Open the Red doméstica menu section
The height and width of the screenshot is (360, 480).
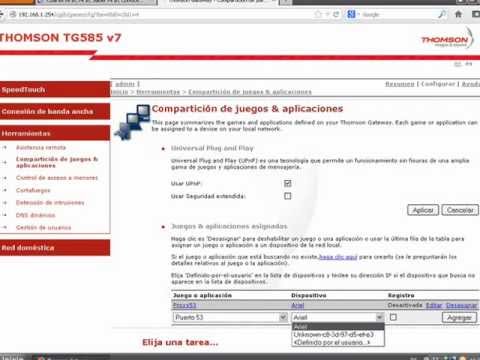pyautogui.click(x=55, y=248)
